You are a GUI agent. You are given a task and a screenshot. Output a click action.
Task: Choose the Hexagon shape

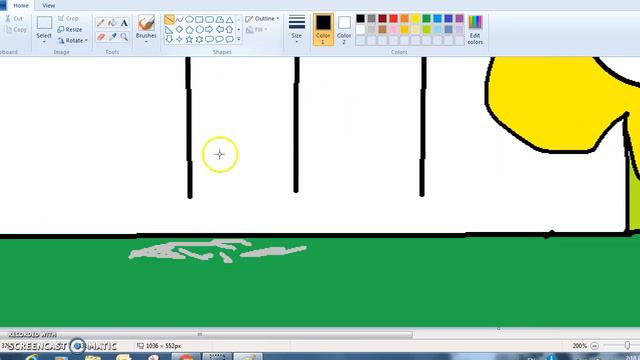(x=199, y=29)
